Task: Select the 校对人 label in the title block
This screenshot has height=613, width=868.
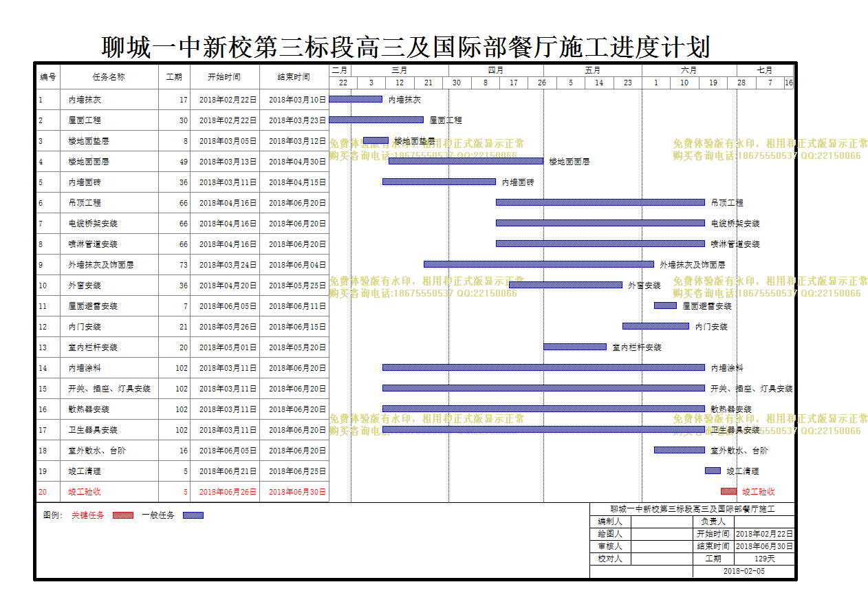Action: (610, 559)
